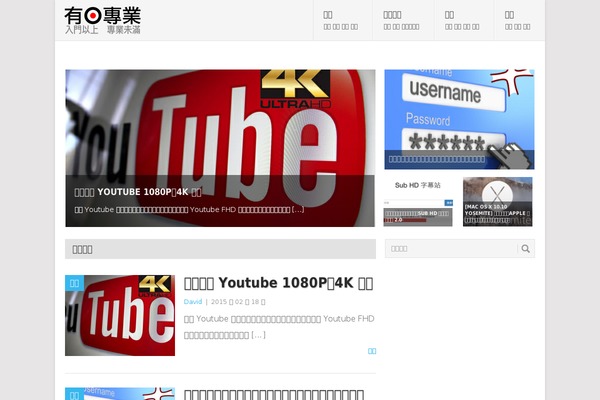Open the large YouTube 4K featured banner
The width and height of the screenshot is (600, 400).
[220, 148]
